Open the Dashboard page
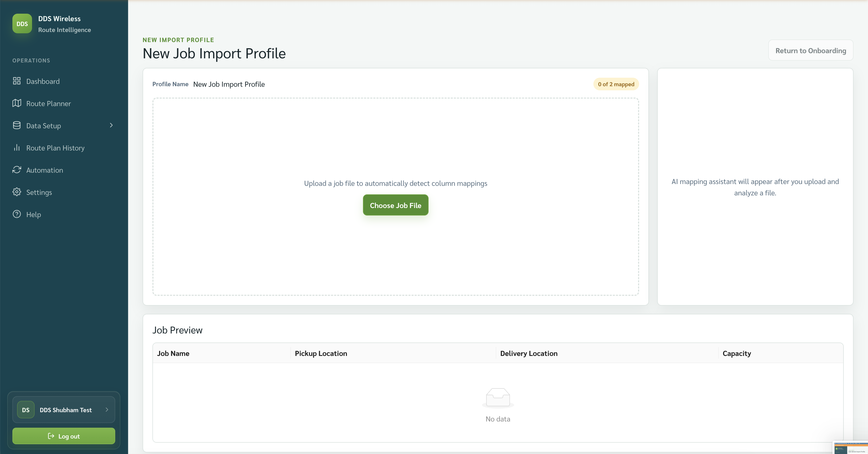This screenshot has width=868, height=454. (x=64, y=81)
